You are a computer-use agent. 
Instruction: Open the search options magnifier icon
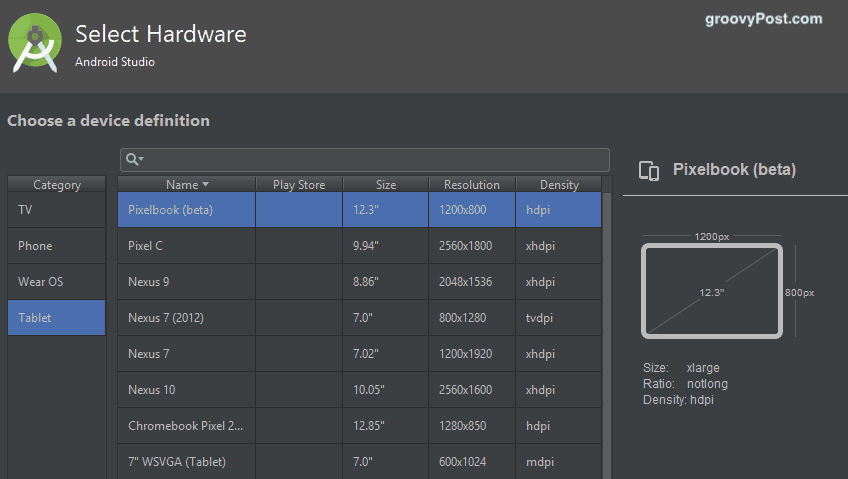click(134, 159)
